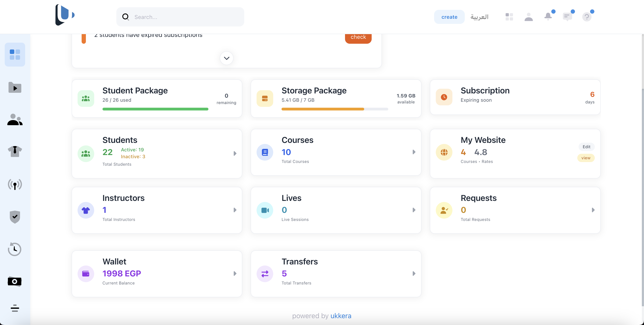Go to students via sidebar people icon
This screenshot has width=644, height=325.
pos(15,119)
